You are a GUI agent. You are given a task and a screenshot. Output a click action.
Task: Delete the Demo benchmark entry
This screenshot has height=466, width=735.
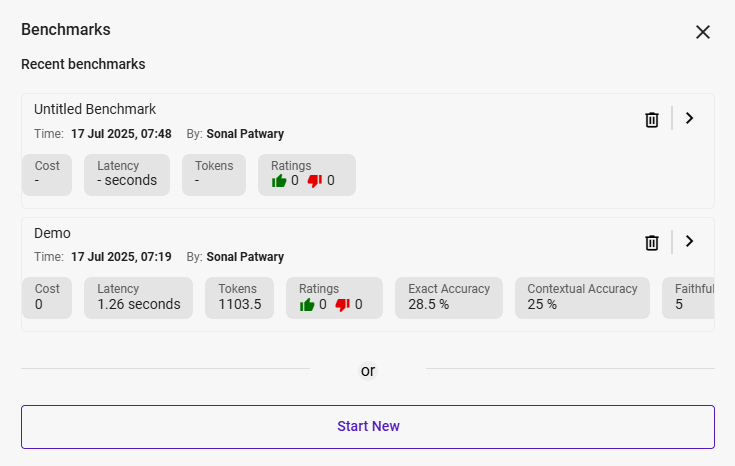[x=652, y=243]
